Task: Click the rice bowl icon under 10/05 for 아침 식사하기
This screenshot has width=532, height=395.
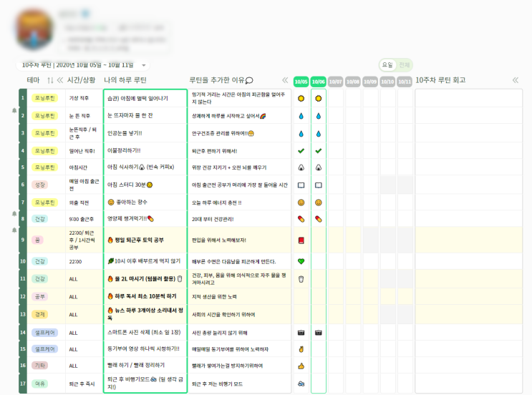Action: (301, 167)
